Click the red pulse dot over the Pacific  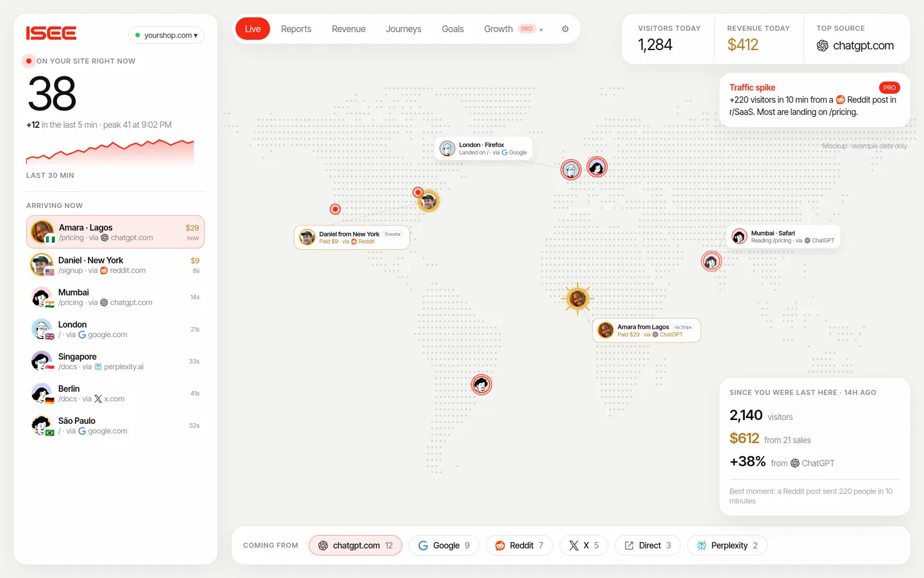tap(335, 209)
